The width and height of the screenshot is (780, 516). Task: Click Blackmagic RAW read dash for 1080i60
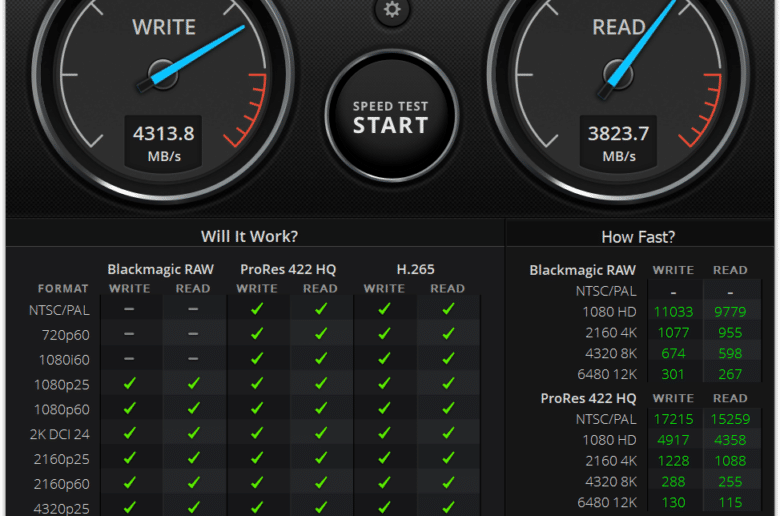pyautogui.click(x=193, y=358)
